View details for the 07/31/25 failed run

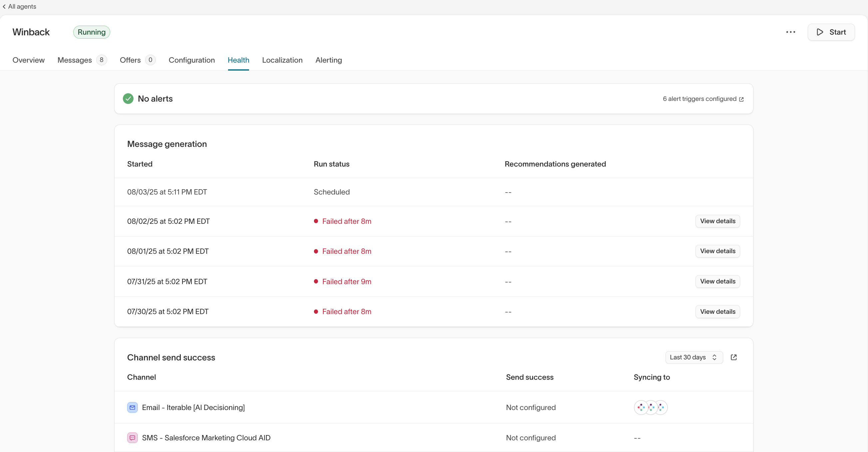718,281
